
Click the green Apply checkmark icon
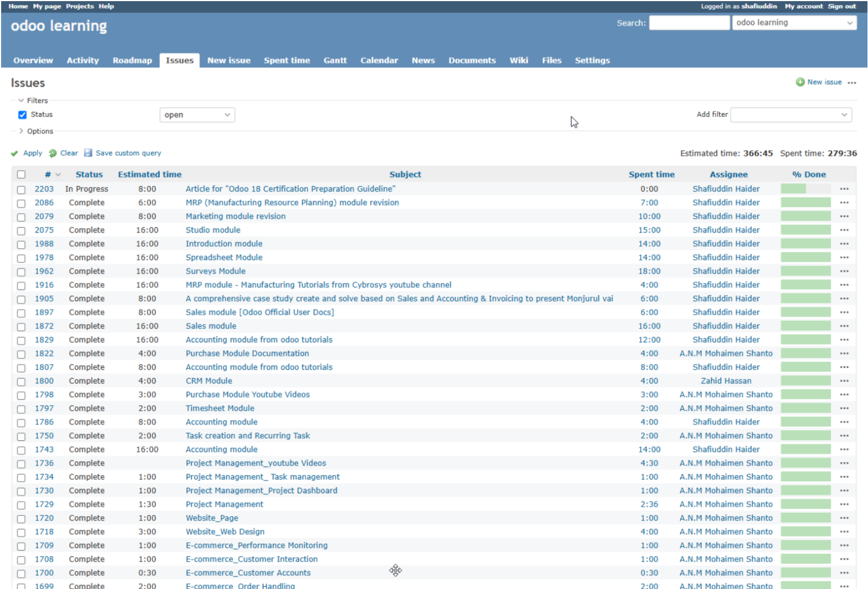pyautogui.click(x=14, y=153)
